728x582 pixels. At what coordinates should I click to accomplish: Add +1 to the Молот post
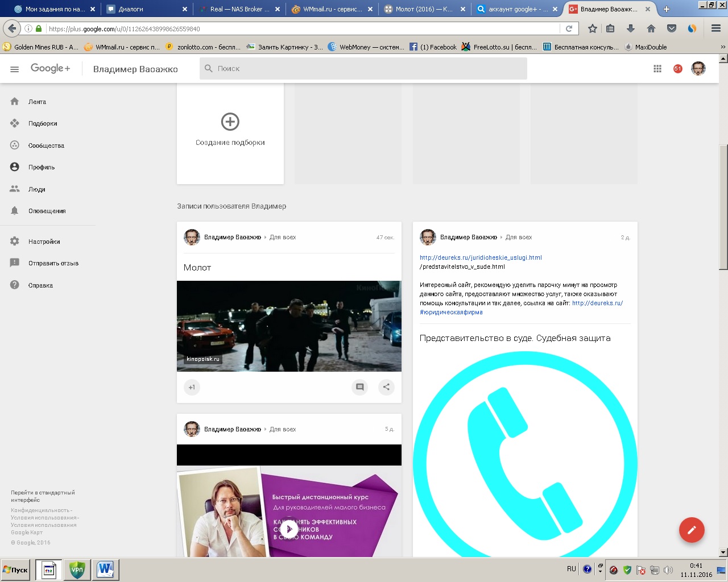click(192, 387)
